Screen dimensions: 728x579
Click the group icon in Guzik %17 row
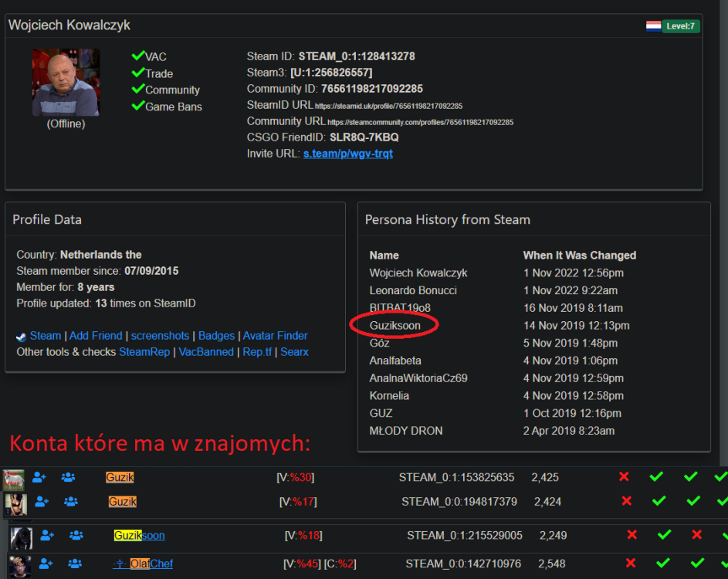tap(70, 502)
